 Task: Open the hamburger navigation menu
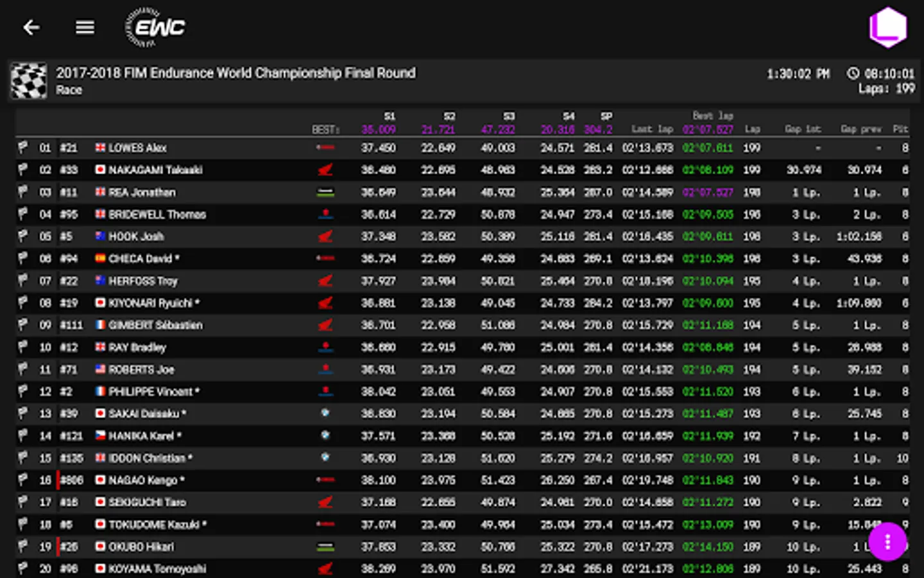pos(85,28)
